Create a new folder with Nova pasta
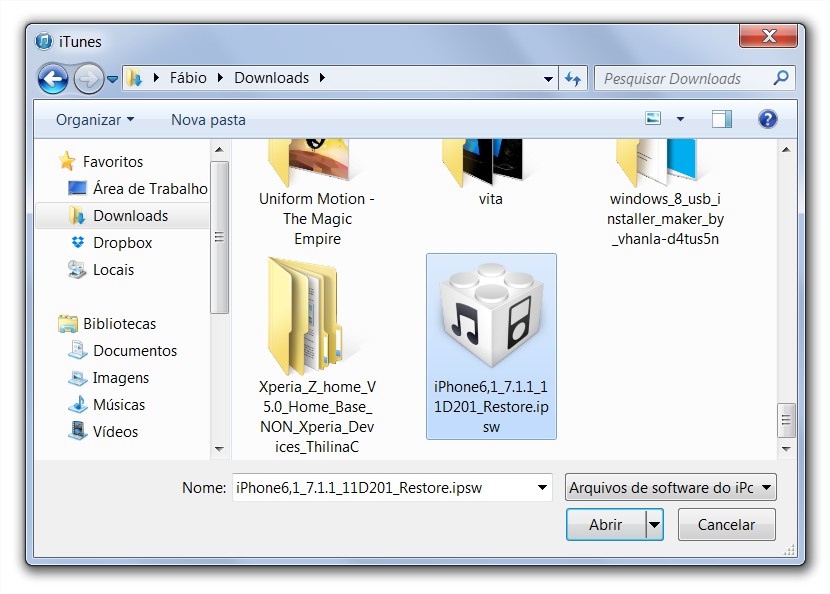The image size is (830, 594). tap(208, 120)
